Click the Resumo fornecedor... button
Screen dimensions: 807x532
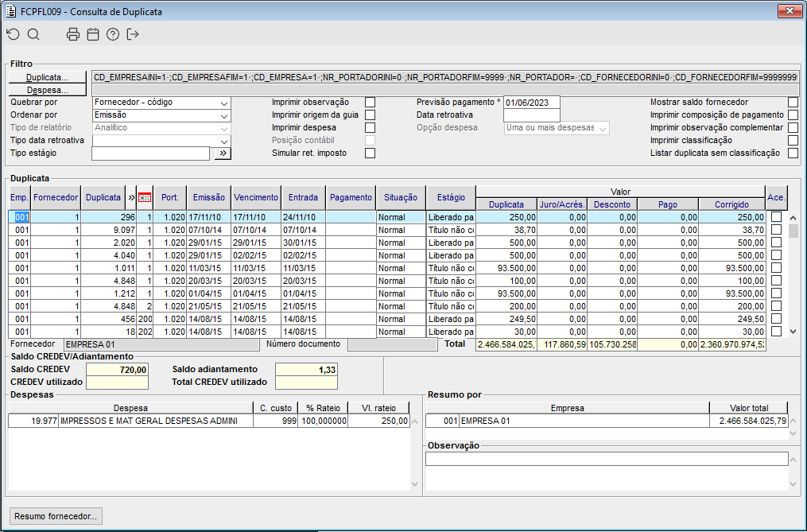click(56, 516)
